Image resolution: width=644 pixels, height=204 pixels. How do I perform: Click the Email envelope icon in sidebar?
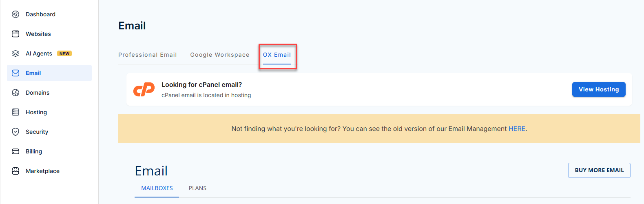tap(15, 73)
